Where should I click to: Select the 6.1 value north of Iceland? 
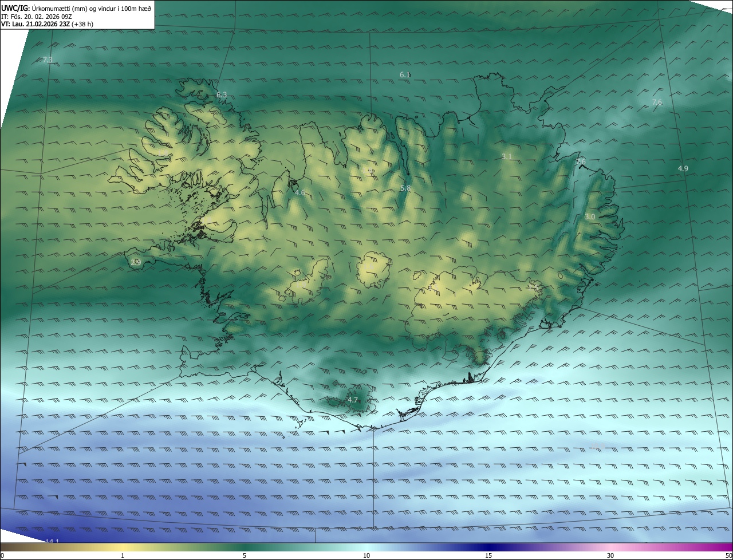405,74
